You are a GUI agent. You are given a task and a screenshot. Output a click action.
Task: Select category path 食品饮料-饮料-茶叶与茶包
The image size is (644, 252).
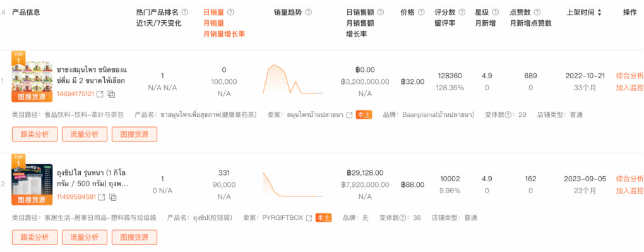(84, 115)
